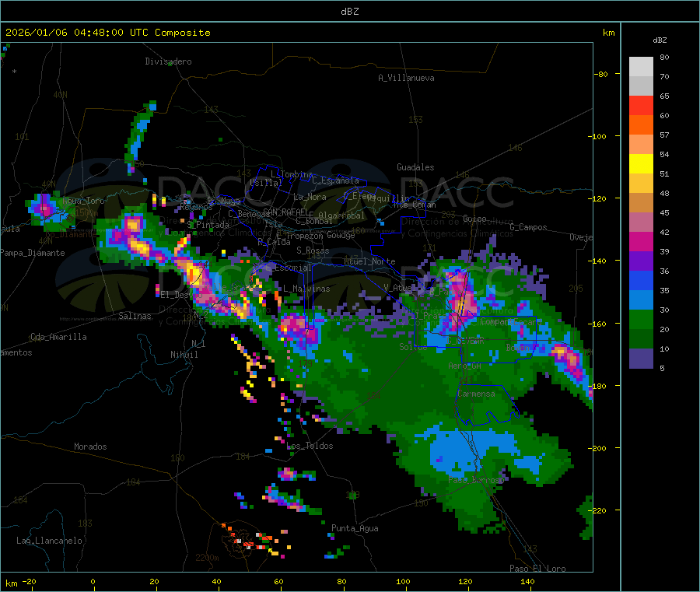Click the 'dBZ' title in the top bar
Screen dimensions: 700x592
349,12
